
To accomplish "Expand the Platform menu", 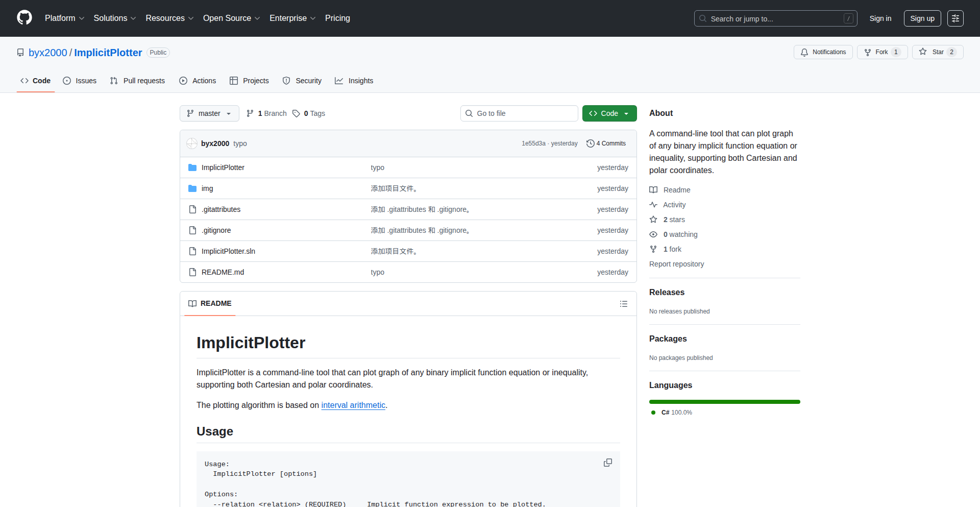I will [x=64, y=18].
